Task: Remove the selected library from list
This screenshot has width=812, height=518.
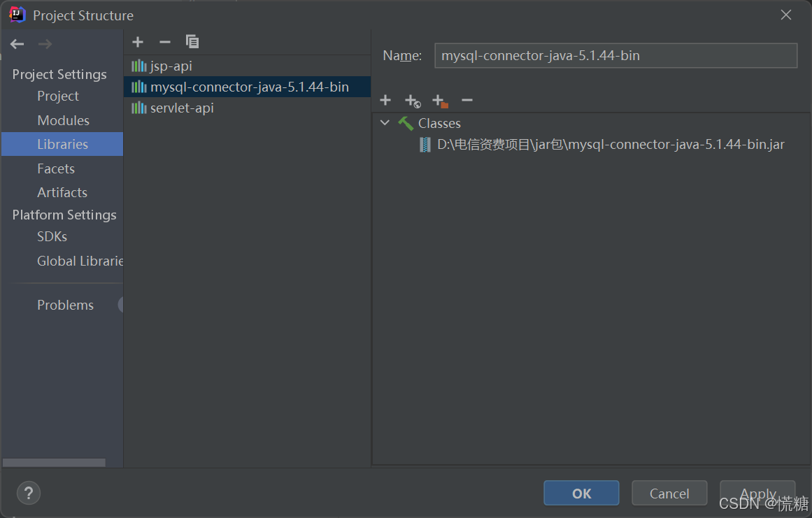Action: point(164,42)
